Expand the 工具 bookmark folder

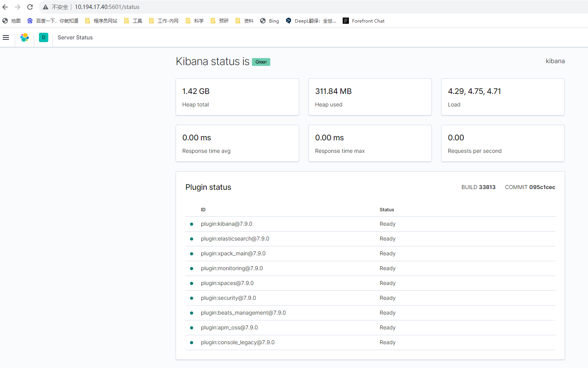pos(133,21)
